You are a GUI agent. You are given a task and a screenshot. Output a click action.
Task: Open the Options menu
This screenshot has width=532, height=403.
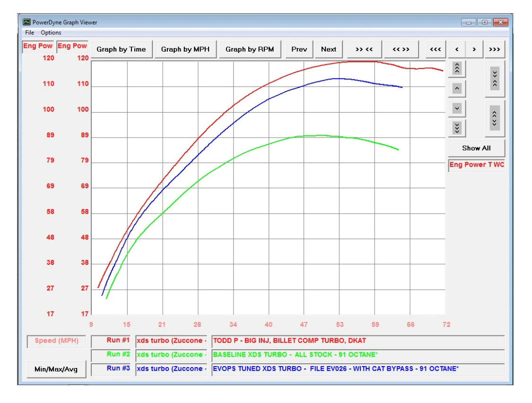[51, 33]
